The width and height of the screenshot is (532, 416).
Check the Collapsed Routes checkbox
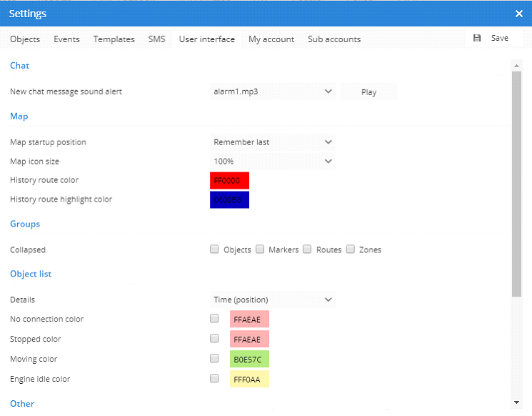pos(307,249)
